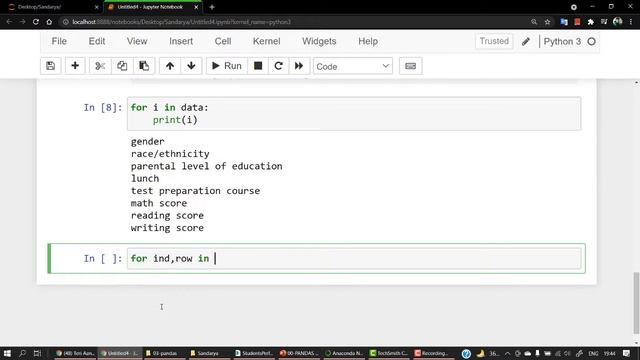
Task: Open the Help menu
Action: pos(368,41)
